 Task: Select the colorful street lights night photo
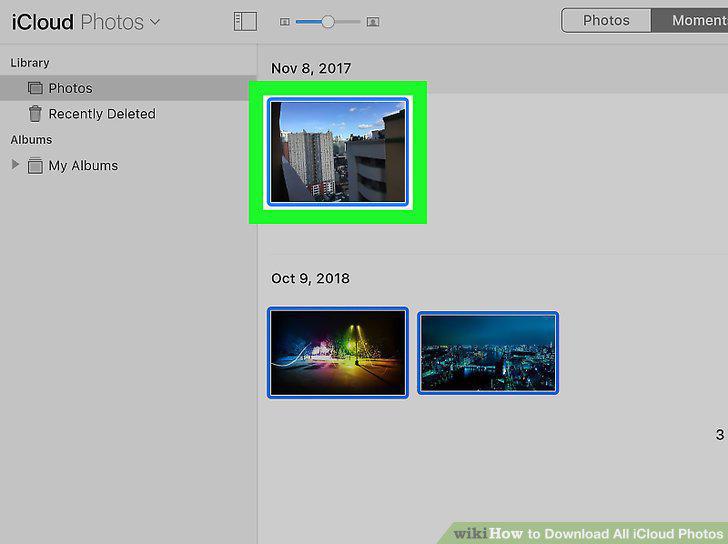click(338, 353)
